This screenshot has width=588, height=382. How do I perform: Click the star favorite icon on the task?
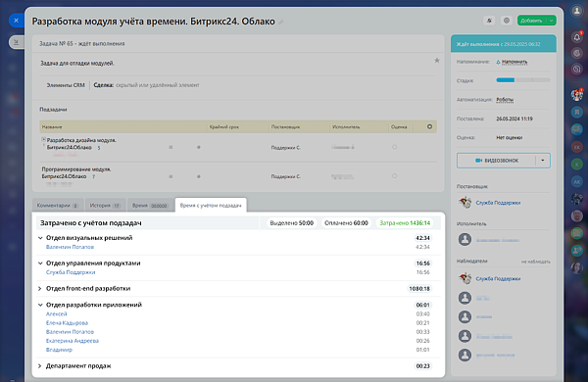tap(436, 61)
